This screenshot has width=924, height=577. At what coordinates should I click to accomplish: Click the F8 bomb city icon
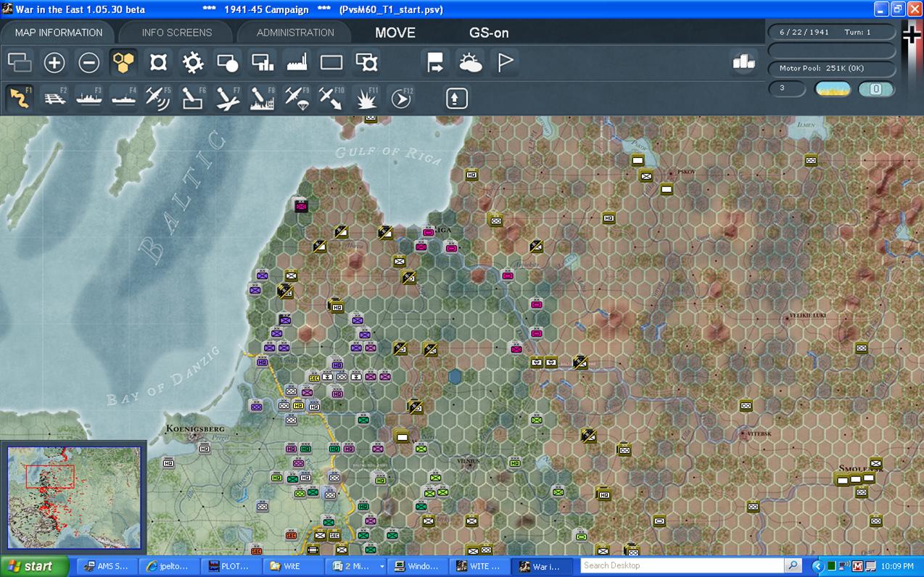tap(263, 98)
